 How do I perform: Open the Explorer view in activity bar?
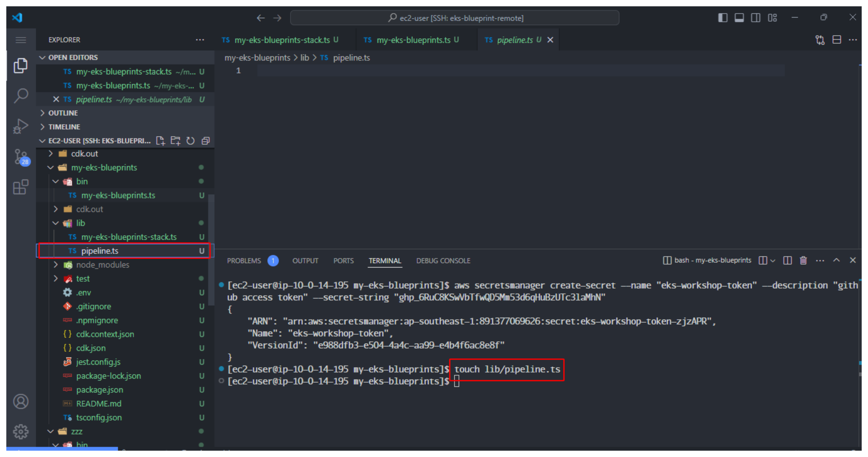(x=21, y=66)
